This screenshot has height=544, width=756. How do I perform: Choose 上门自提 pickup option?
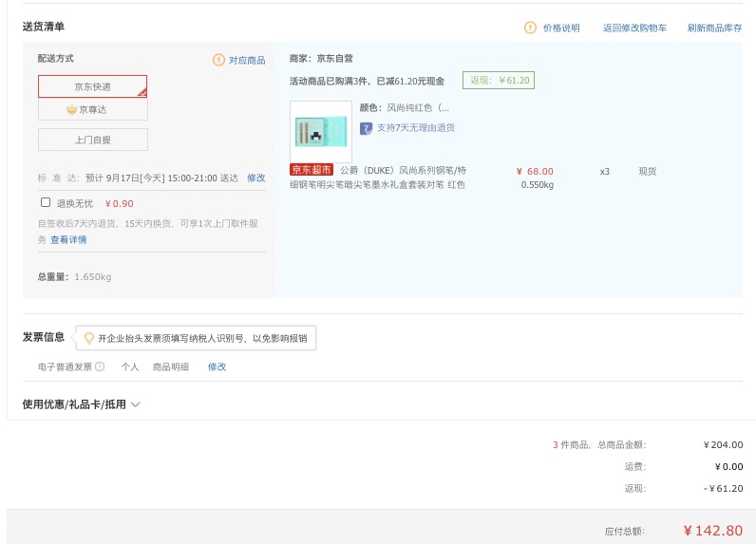click(92, 140)
